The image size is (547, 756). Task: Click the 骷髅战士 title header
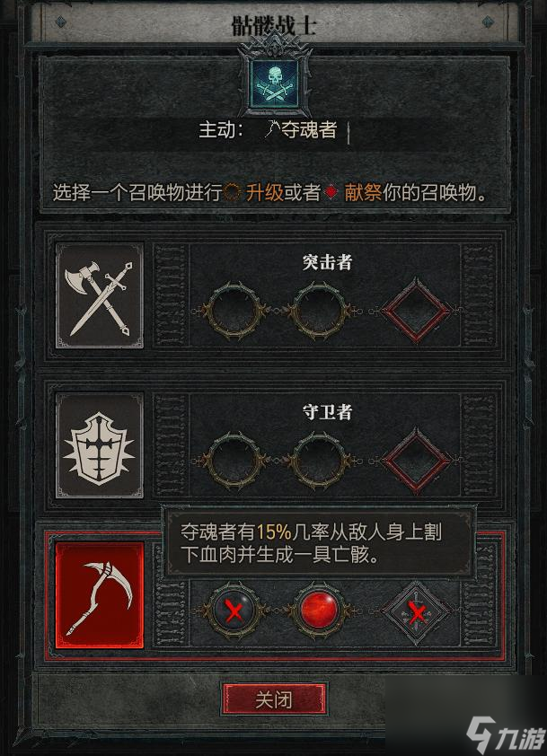(x=273, y=24)
